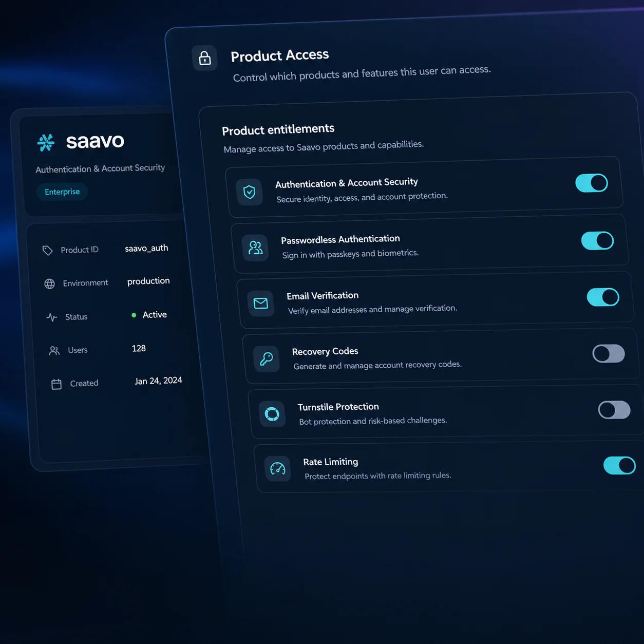Click the Turnstile Protection title
This screenshot has height=644, width=644.
(x=338, y=407)
